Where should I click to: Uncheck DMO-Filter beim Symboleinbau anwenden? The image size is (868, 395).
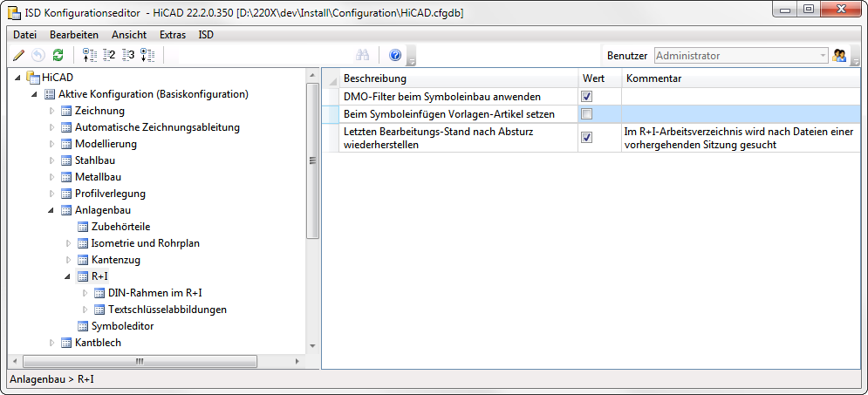[x=587, y=97]
